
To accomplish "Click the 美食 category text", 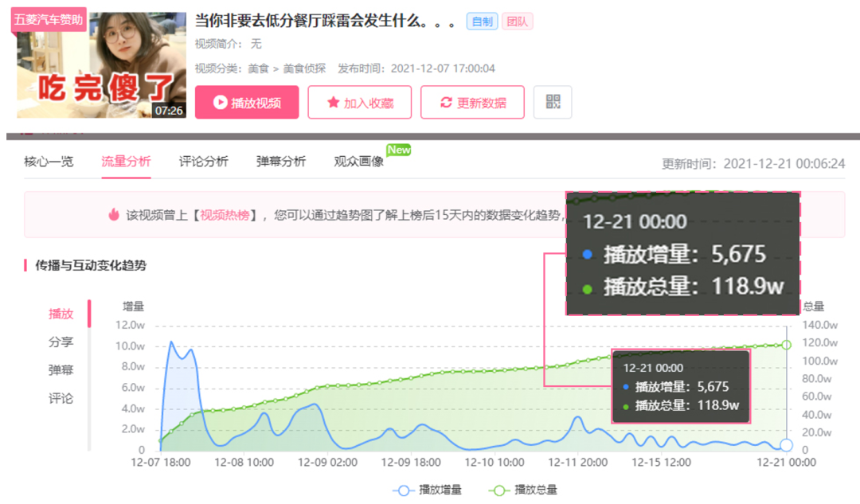I will (x=258, y=68).
